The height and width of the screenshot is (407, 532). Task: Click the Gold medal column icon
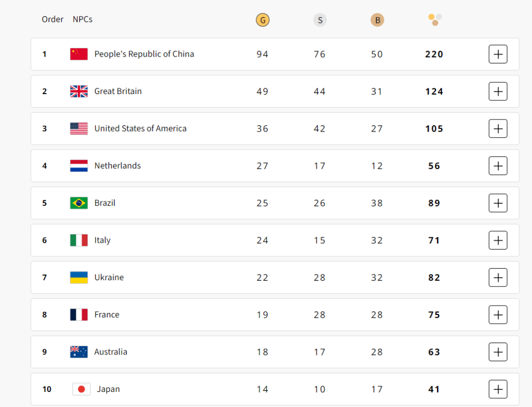[263, 20]
